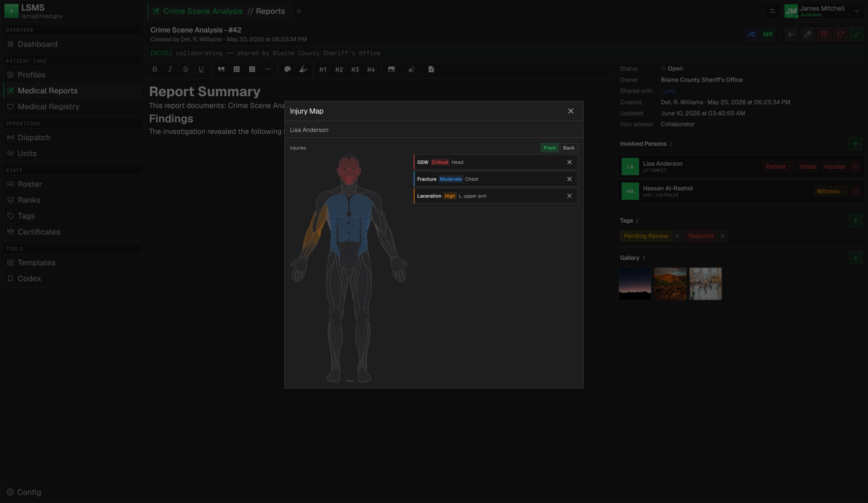Remove Hassan Al-Rashid from involved persons
The height and width of the screenshot is (503, 868).
tap(856, 191)
